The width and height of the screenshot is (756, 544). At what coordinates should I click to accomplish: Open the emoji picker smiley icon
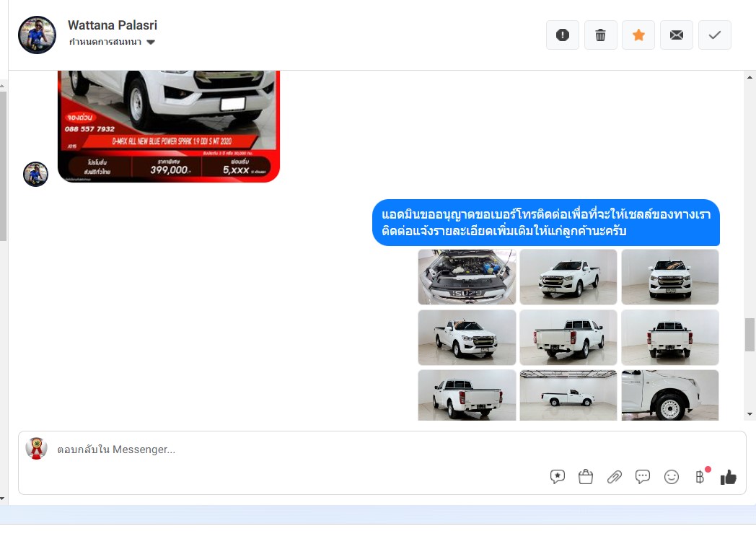coord(672,477)
